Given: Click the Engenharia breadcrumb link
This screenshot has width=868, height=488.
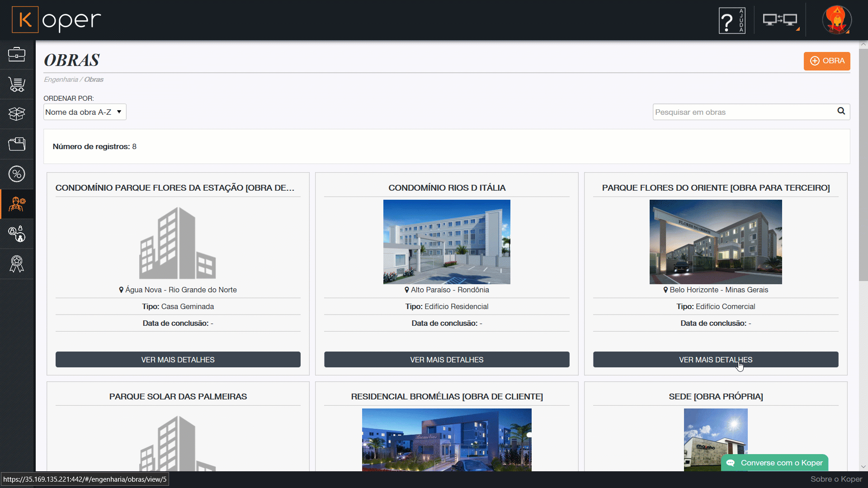Looking at the screenshot, I should click(61, 80).
